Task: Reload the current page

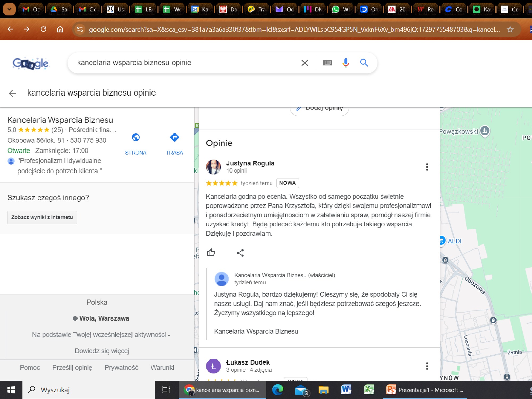Action: tap(43, 29)
